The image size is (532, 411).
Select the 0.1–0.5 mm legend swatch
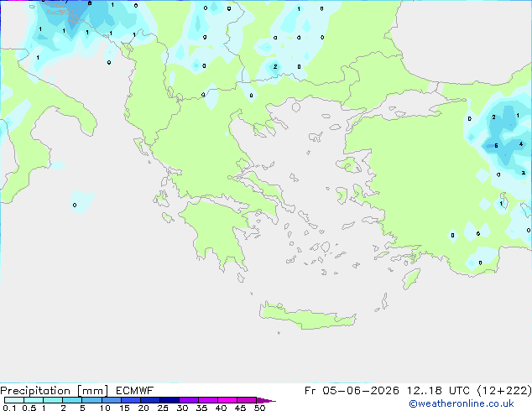(x=14, y=400)
